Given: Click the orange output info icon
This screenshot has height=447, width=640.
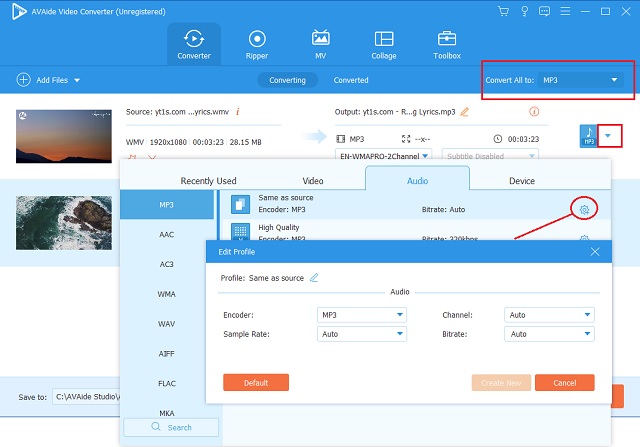Looking at the screenshot, I should [x=534, y=111].
